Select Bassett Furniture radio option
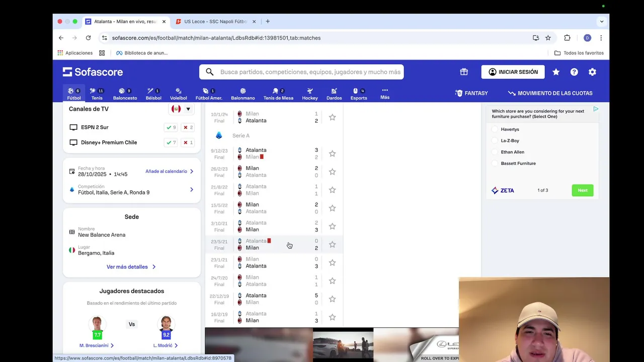Viewport: 644px width, 362px height. click(x=495, y=163)
